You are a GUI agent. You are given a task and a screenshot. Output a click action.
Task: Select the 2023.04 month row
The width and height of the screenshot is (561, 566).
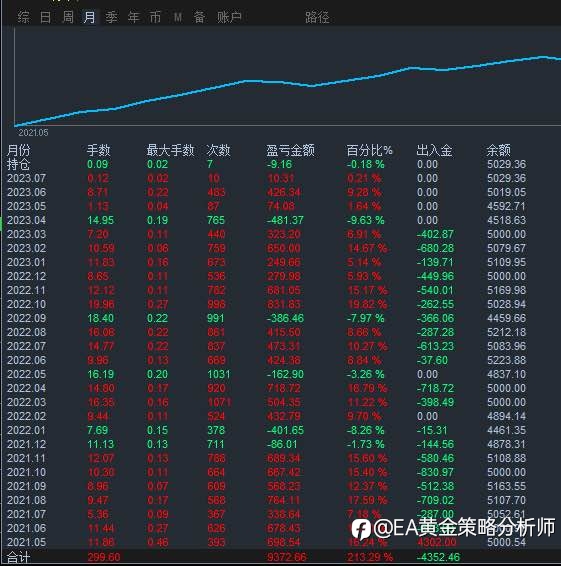pyautogui.click(x=266, y=220)
